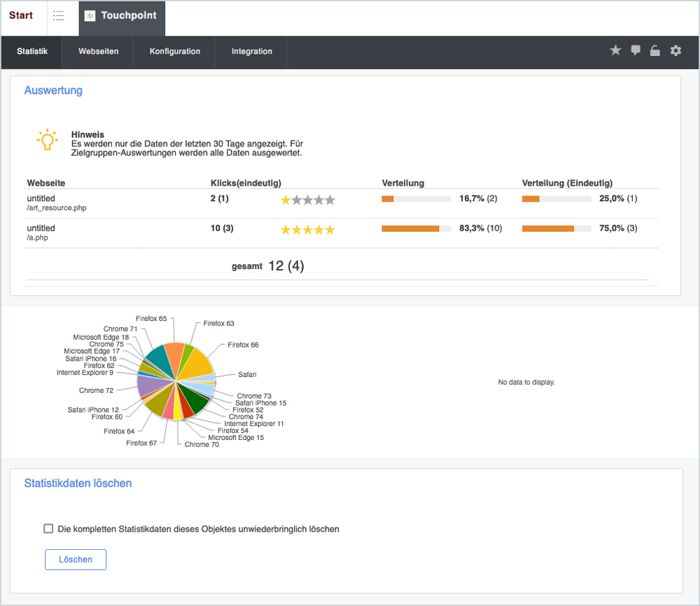Viewport: 700px width, 606px height.
Task: Open the comment speech bubble icon
Action: pyautogui.click(x=636, y=50)
